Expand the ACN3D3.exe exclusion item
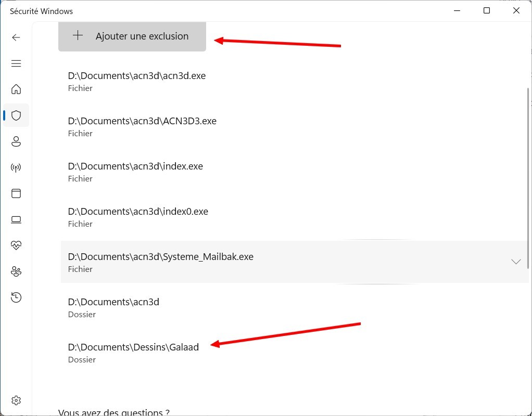The image size is (532, 416). click(x=142, y=126)
